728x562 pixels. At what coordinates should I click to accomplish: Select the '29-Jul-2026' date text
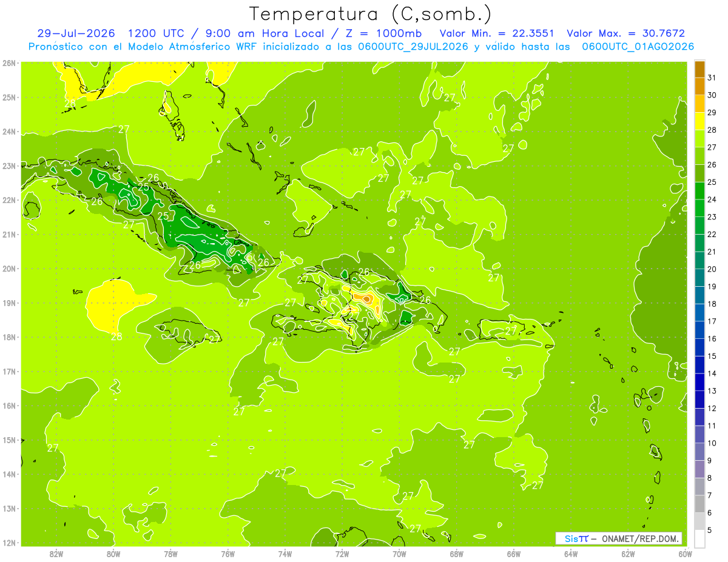(x=76, y=33)
